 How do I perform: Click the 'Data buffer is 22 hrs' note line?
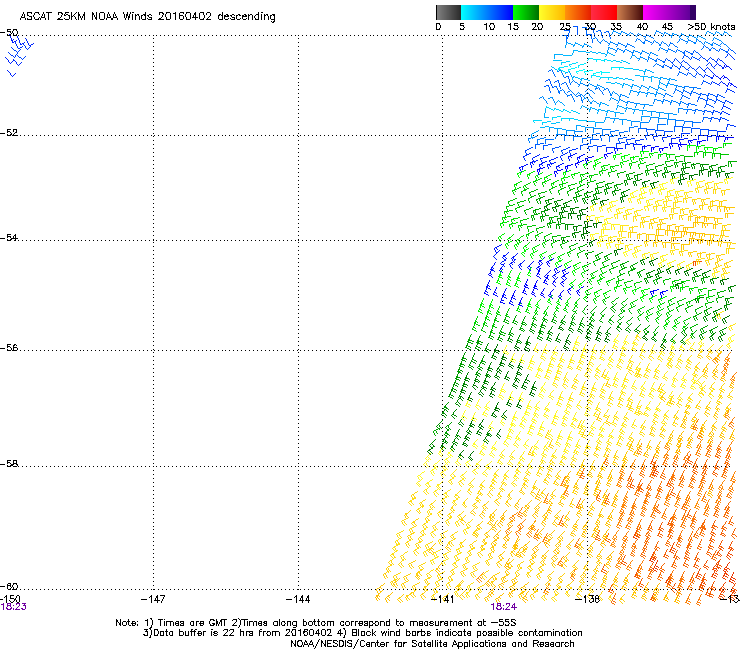pos(362,633)
